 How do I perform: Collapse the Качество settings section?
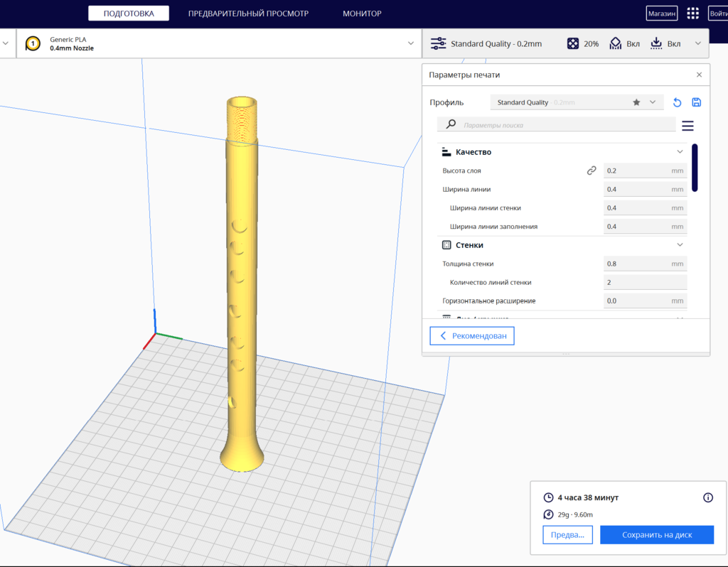pyautogui.click(x=680, y=152)
